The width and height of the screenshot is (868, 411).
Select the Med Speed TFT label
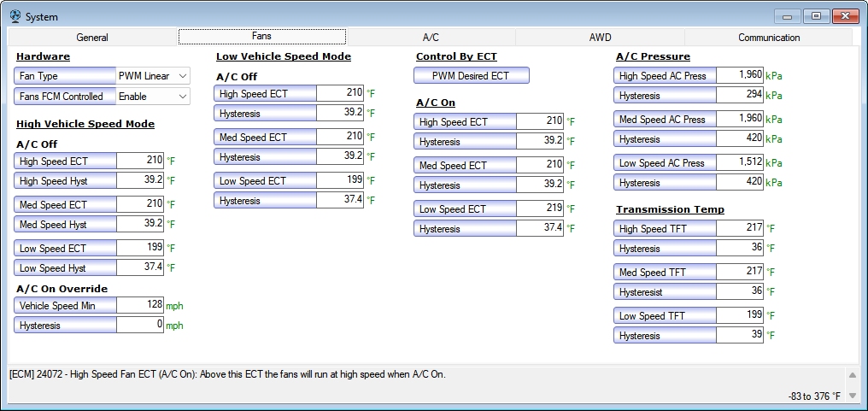pos(665,273)
